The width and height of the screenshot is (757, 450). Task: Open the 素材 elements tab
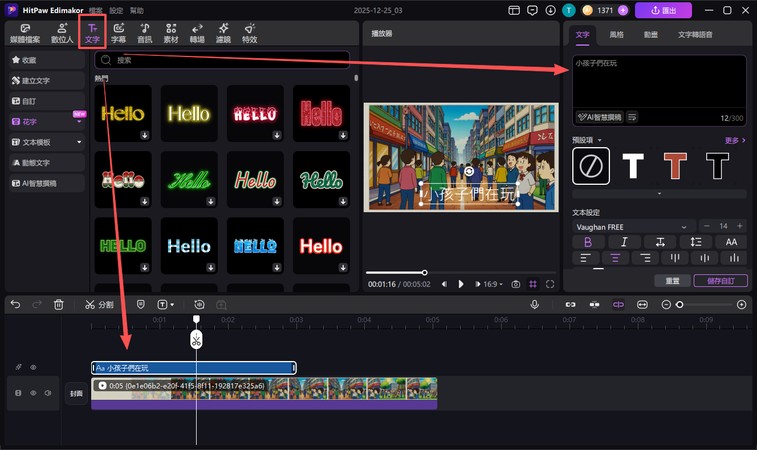[x=171, y=33]
